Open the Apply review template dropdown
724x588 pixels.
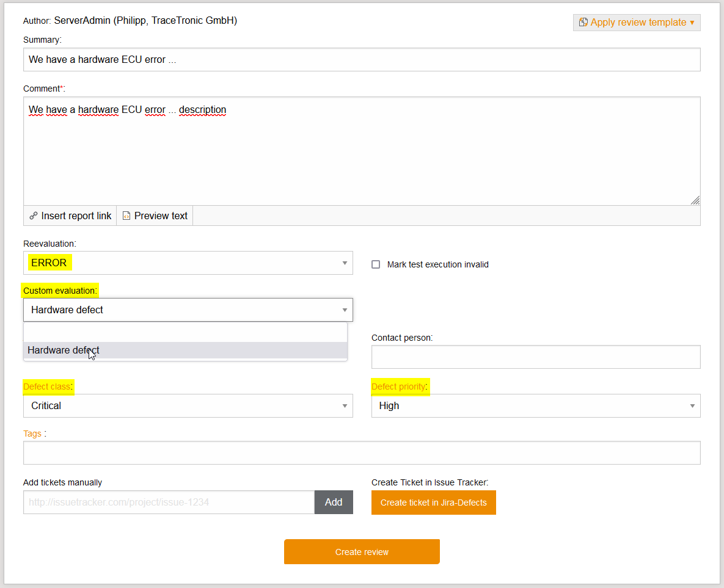click(x=636, y=22)
